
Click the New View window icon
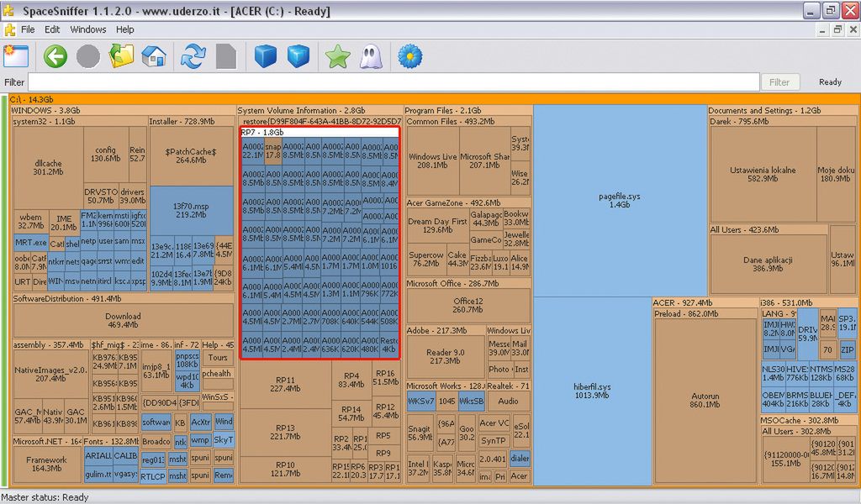coord(16,56)
